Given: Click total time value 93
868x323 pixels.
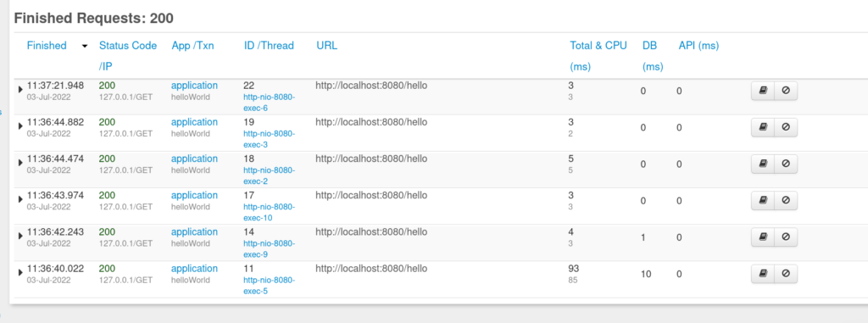Looking at the screenshot, I should click(574, 268).
